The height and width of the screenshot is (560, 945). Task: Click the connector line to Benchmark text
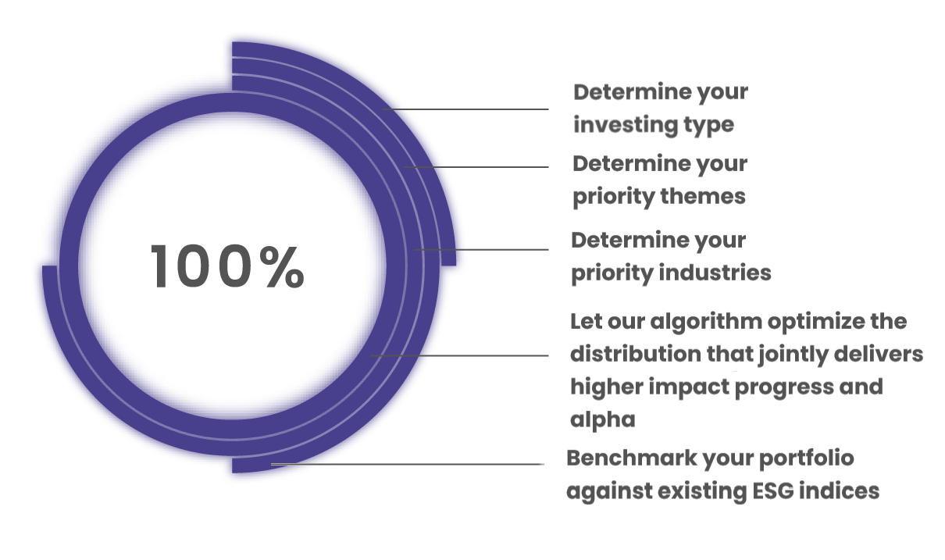click(407, 465)
